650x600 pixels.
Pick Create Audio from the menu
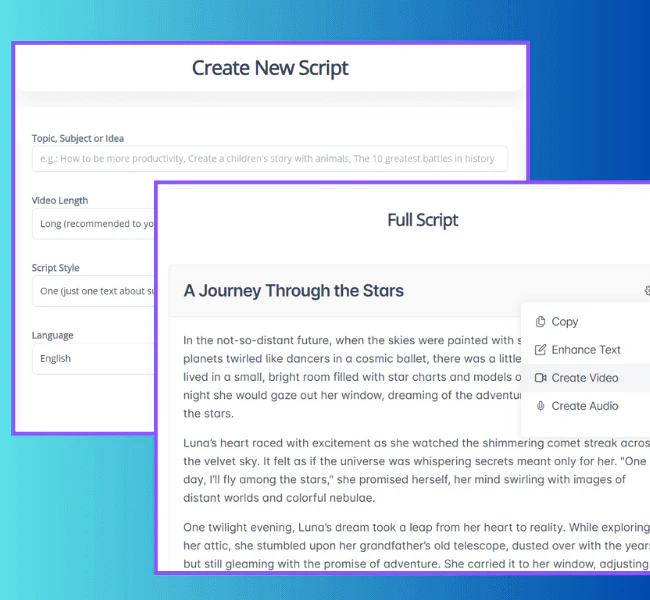coord(584,406)
